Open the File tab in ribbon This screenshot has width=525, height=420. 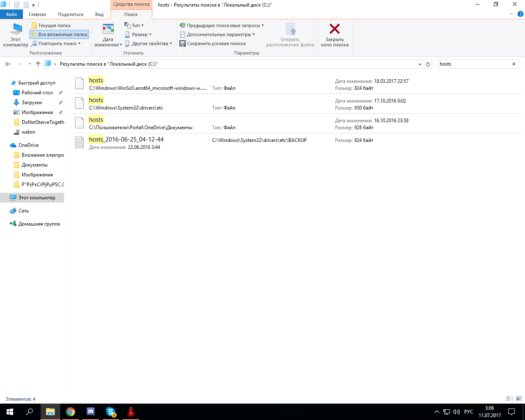[11, 14]
